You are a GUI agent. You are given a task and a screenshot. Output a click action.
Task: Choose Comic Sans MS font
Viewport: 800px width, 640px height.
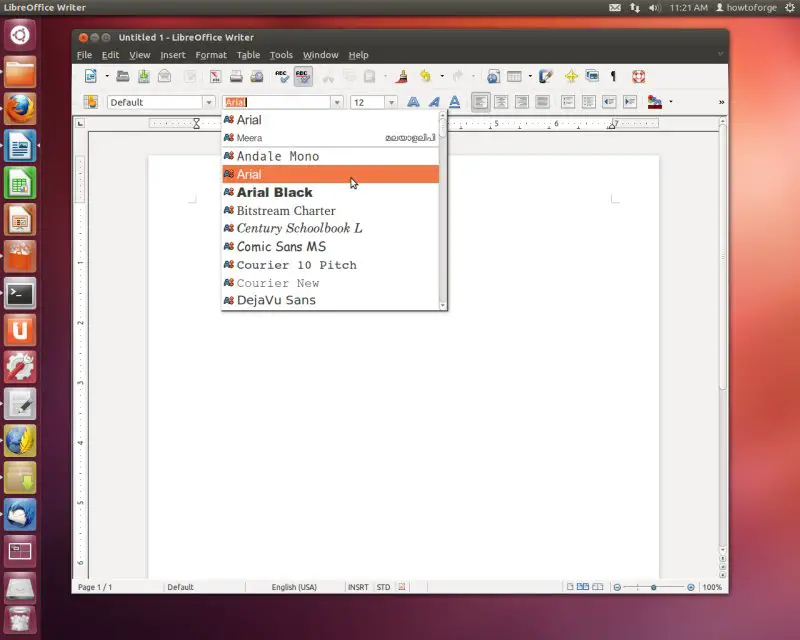pyautogui.click(x=331, y=247)
